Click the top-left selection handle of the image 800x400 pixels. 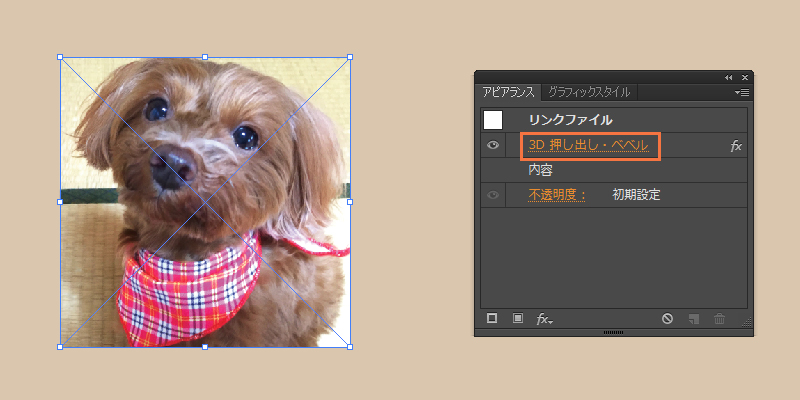pyautogui.click(x=60, y=57)
